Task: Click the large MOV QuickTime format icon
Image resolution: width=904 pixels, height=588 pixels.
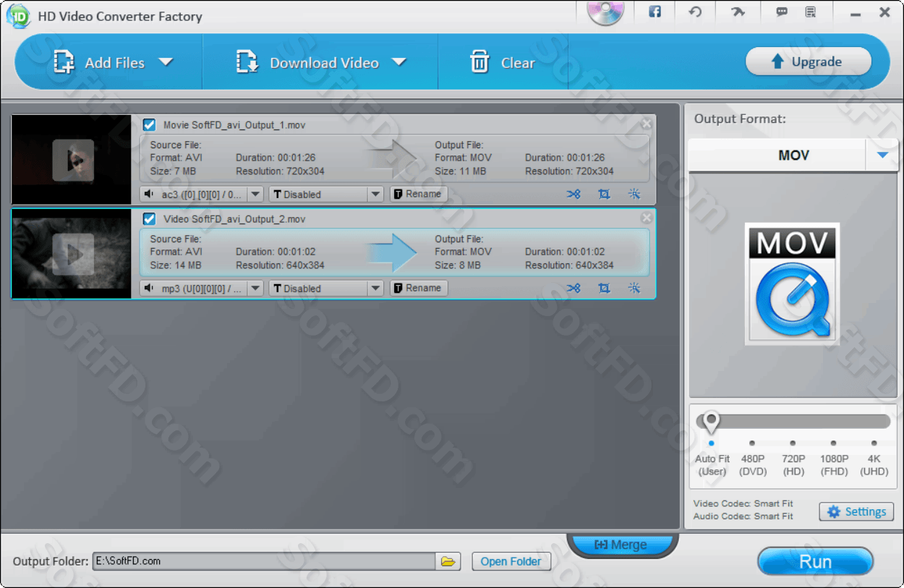Action: [x=793, y=284]
